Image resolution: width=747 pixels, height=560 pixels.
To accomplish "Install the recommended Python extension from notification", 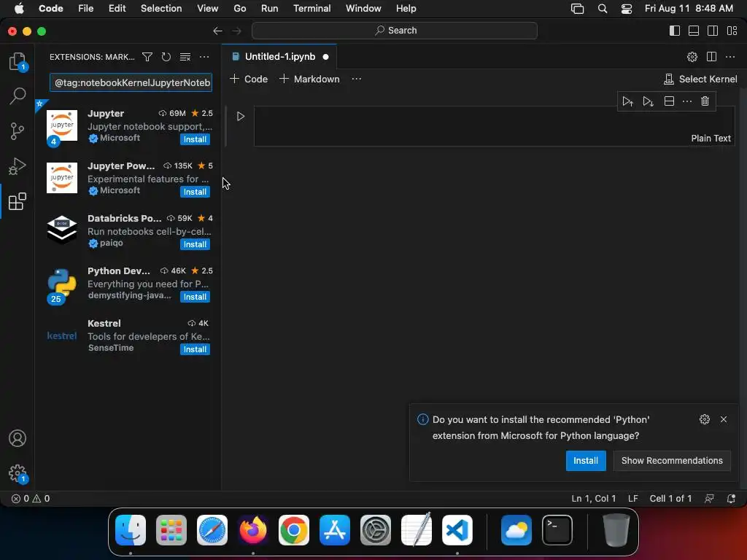I will tap(586, 461).
